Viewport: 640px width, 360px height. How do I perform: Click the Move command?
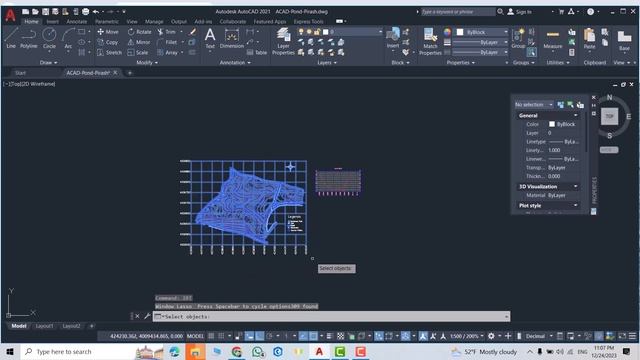pos(108,31)
